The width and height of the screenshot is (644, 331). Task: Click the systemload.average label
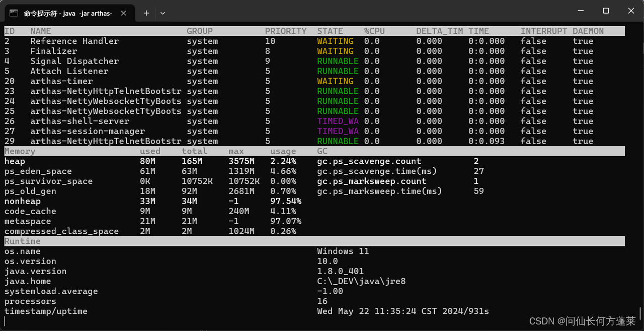51,291
